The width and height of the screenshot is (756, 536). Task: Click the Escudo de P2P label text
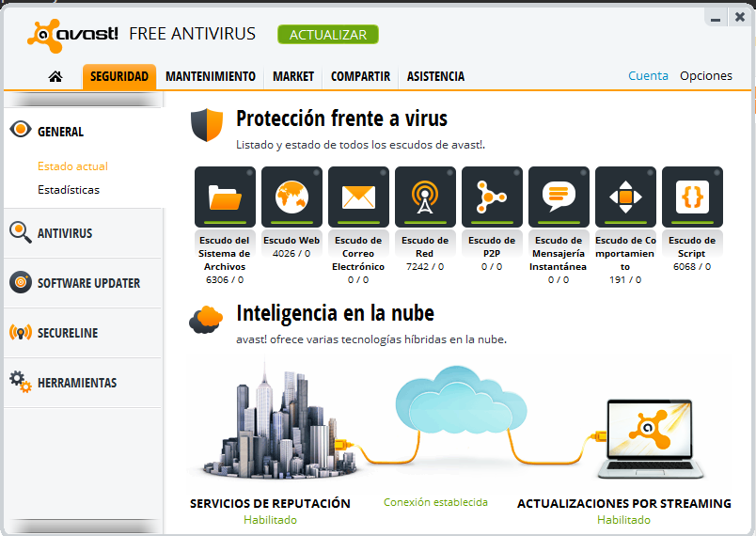coord(491,246)
